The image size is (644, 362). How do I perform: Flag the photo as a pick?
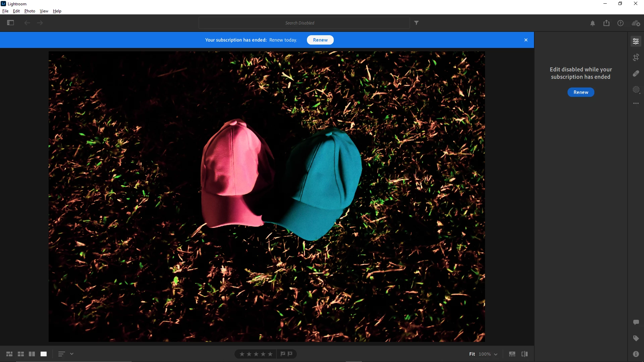click(x=283, y=354)
